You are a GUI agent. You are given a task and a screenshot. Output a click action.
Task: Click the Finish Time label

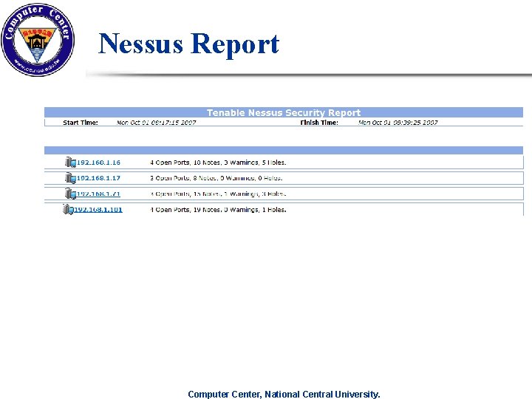click(319, 123)
